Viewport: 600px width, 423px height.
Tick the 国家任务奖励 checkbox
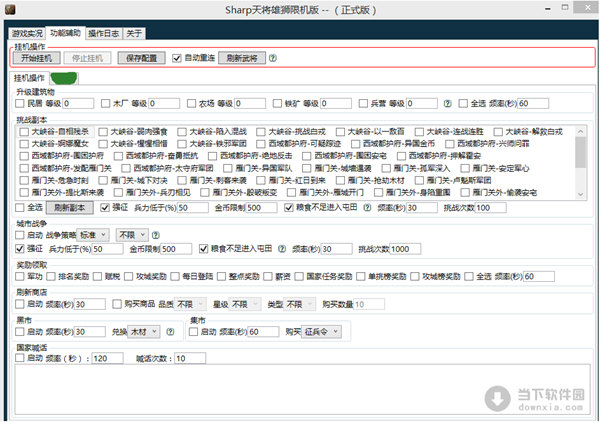(299, 276)
